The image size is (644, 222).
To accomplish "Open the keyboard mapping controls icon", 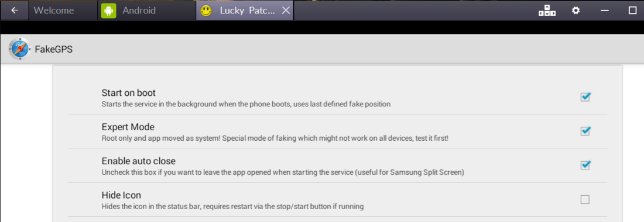I will click(x=547, y=11).
